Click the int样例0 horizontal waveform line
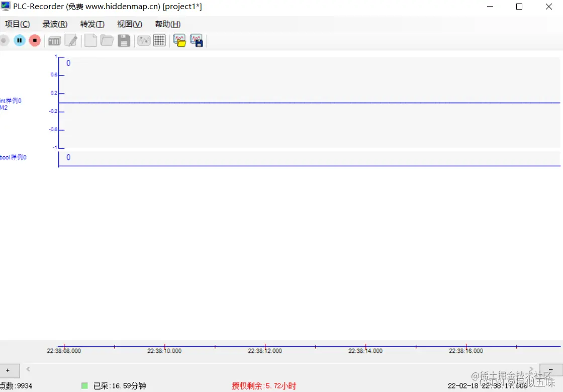The width and height of the screenshot is (563, 392). click(x=309, y=103)
